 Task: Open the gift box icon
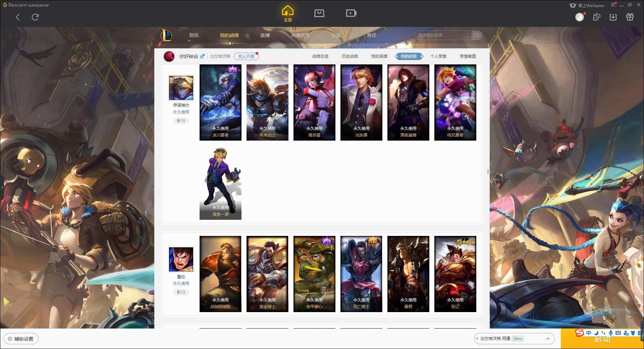630,17
